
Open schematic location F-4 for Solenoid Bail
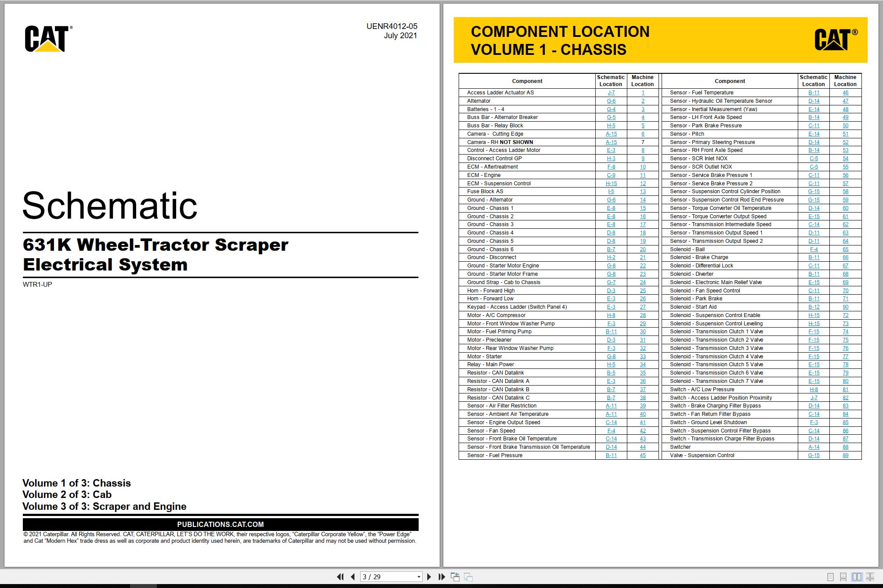(x=814, y=249)
